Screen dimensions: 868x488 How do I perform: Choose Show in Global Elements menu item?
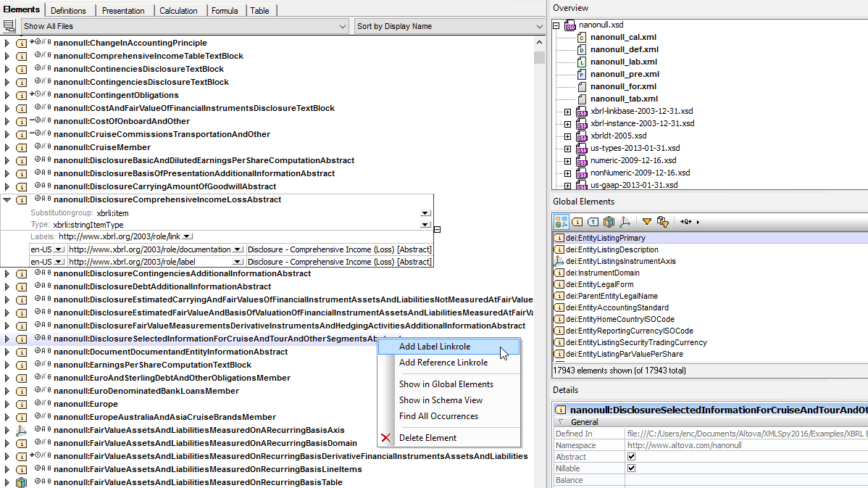point(449,384)
